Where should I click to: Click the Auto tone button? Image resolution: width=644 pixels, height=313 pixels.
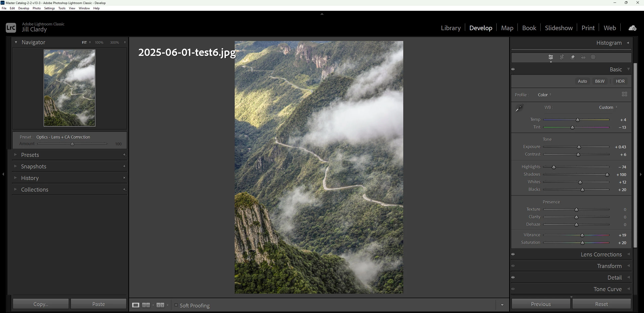582,81
